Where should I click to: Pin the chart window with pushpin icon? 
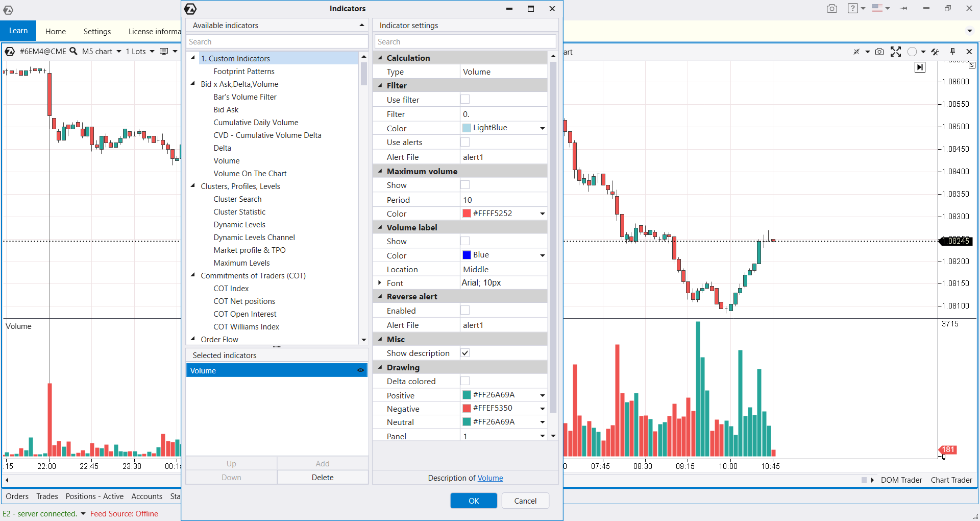coord(952,52)
